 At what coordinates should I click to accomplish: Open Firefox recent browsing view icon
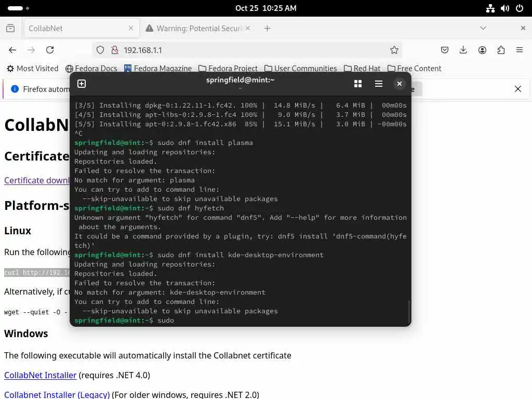point(10,28)
